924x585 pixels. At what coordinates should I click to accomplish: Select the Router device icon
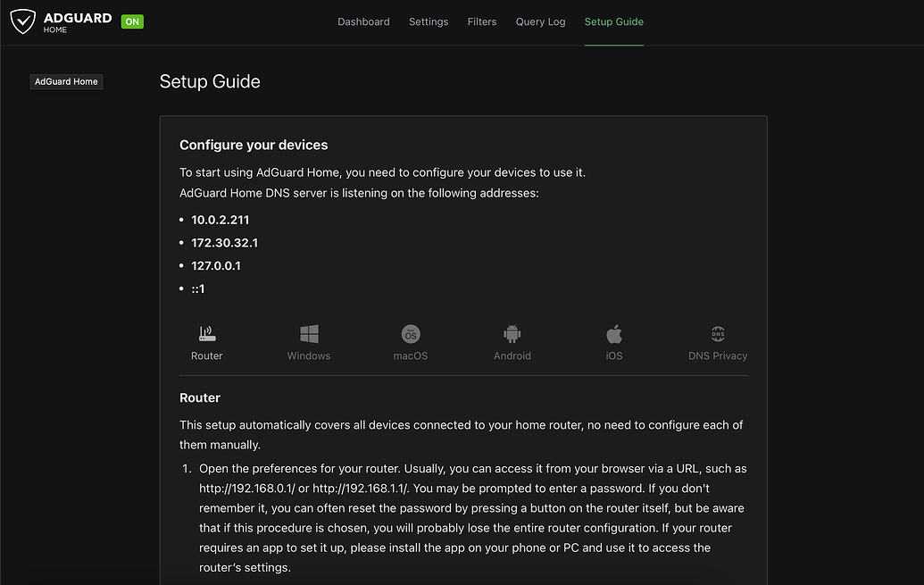pos(207,334)
